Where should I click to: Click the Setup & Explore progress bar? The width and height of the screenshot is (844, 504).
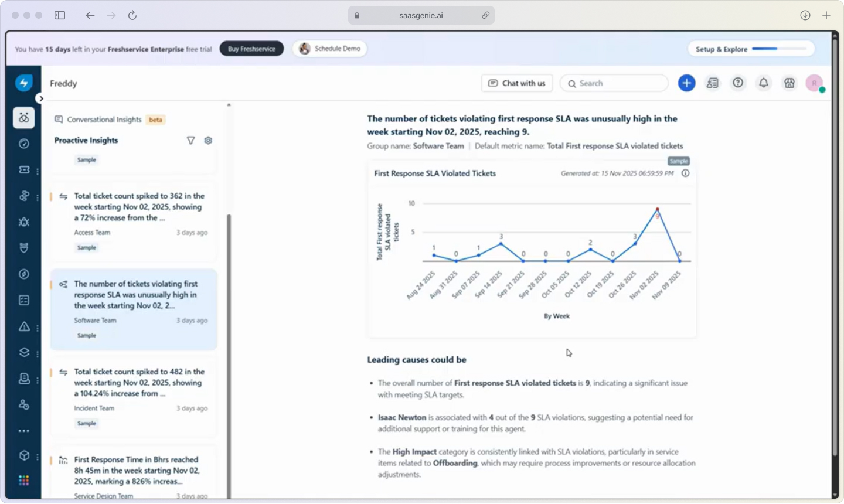click(x=778, y=49)
